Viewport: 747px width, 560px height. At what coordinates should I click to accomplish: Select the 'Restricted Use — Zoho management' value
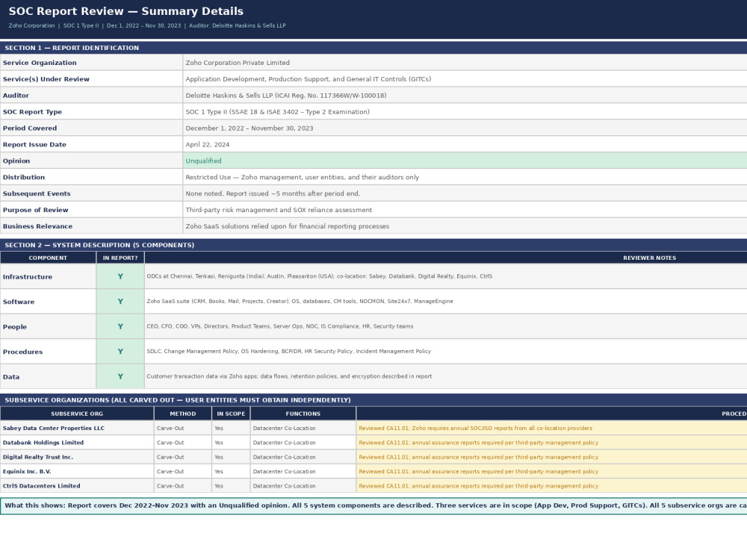465,177
